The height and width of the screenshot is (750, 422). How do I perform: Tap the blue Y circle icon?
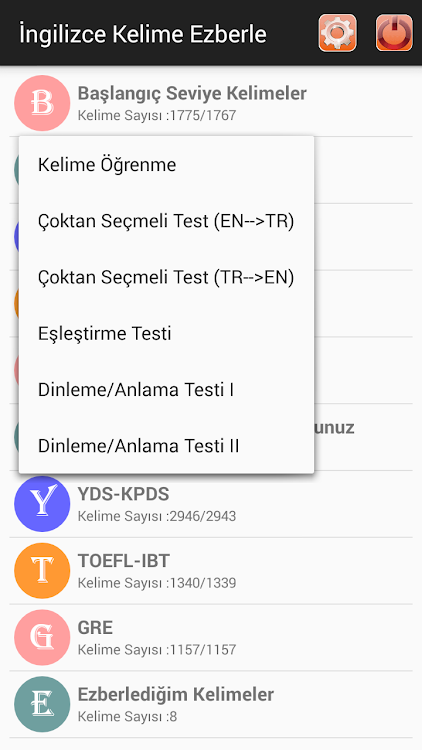coord(42,504)
